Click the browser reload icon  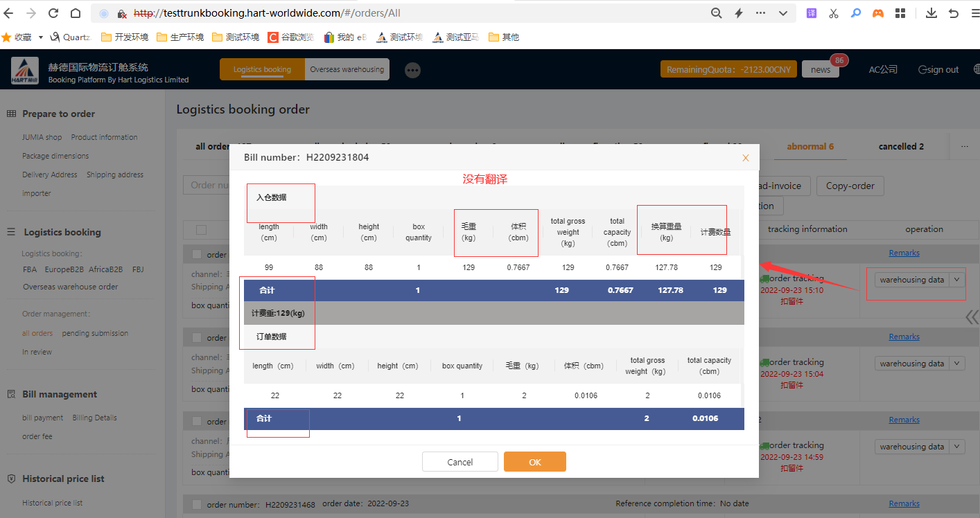click(x=53, y=13)
